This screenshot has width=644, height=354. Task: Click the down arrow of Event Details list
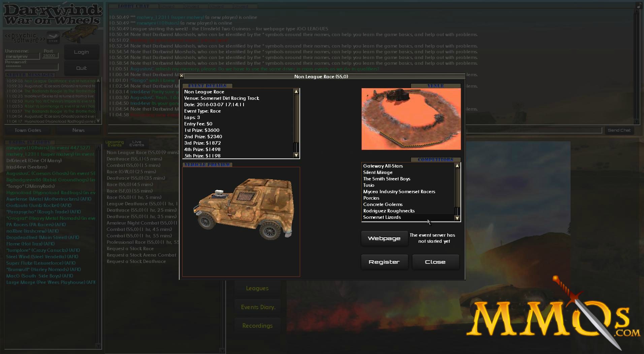click(x=296, y=155)
